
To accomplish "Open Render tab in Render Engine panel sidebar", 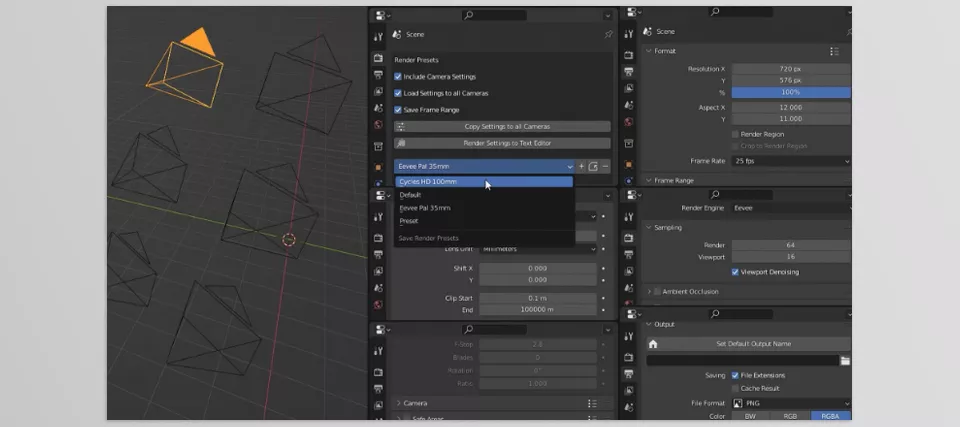I will pyautogui.click(x=629, y=238).
